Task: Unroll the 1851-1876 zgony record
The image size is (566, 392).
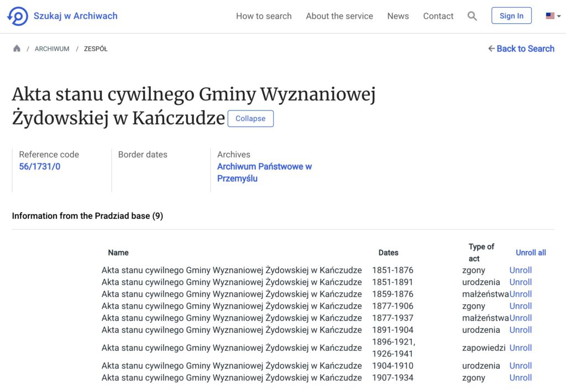Action: pos(520,270)
